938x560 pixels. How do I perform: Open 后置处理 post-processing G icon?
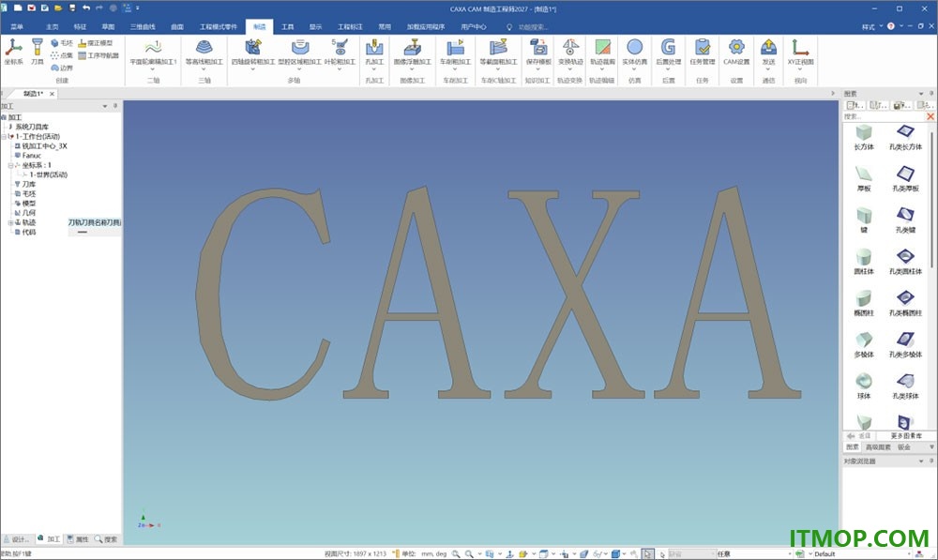coord(668,52)
